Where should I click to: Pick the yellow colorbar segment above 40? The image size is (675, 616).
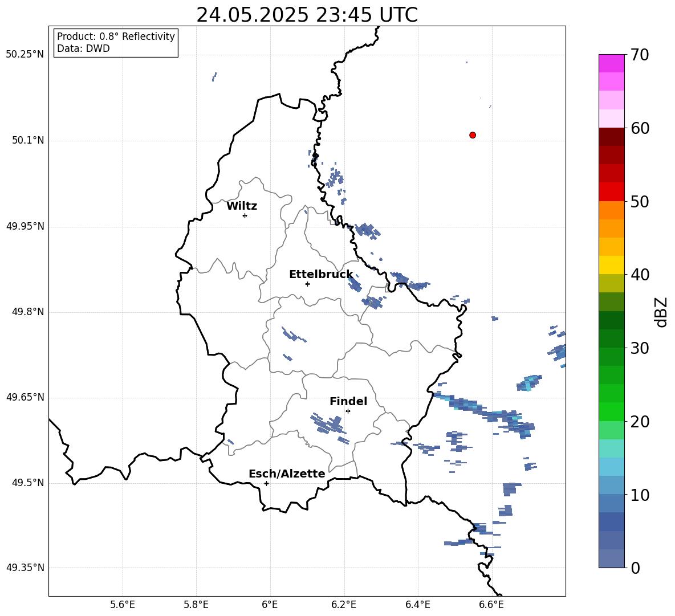point(611,265)
